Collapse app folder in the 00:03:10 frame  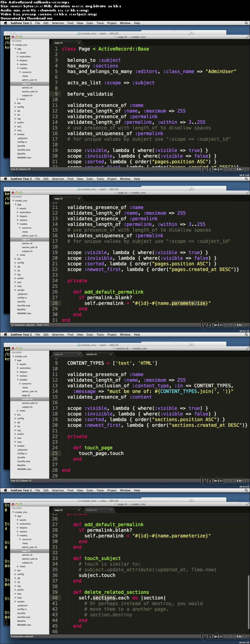tap(16, 205)
